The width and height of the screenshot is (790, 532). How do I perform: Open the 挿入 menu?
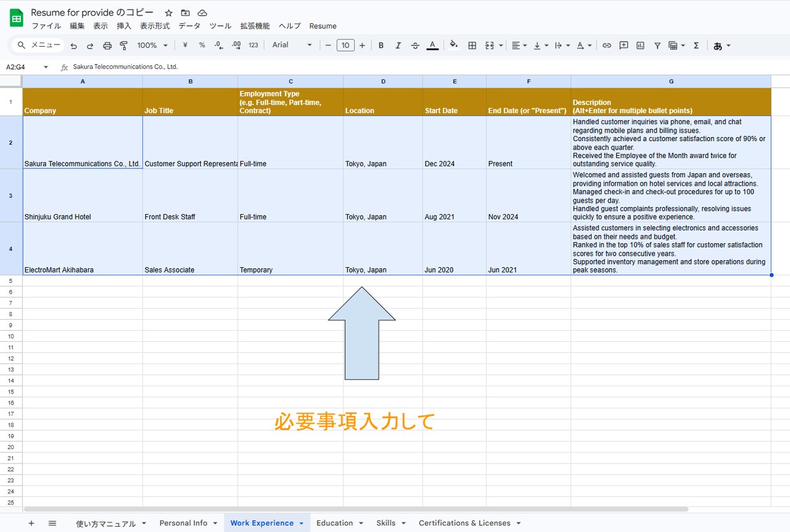124,26
